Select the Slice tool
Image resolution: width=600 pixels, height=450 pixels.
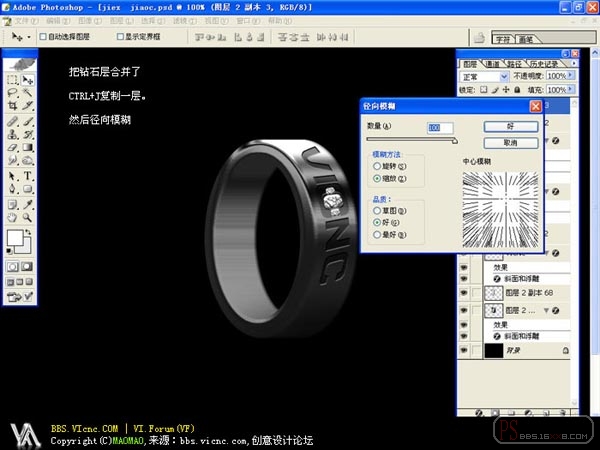tap(28, 106)
